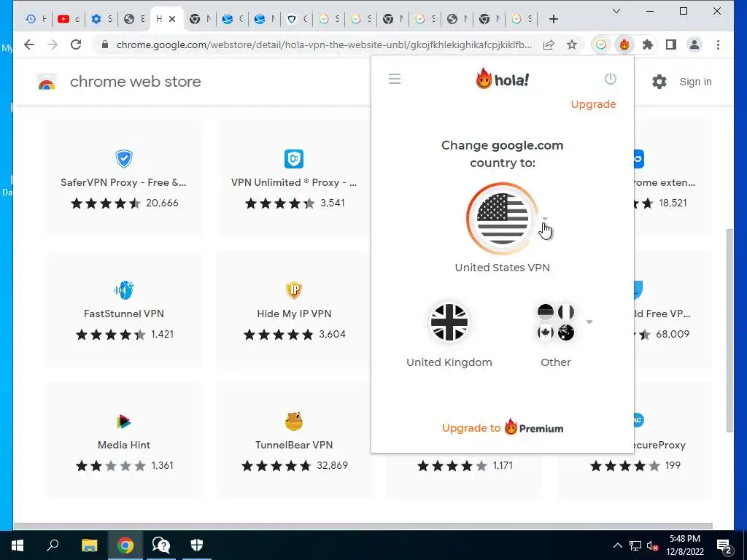
Task: Open Windows Security shield in taskbar
Action: tap(197, 545)
